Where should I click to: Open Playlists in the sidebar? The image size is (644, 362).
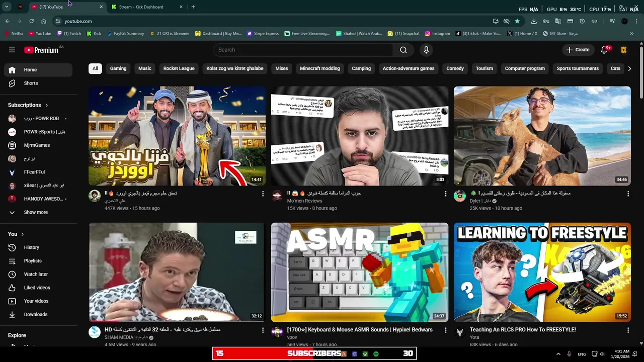tap(38, 261)
